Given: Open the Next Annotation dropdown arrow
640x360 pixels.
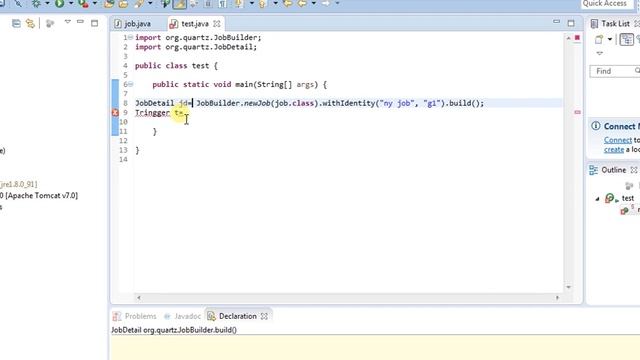Looking at the screenshot, I should (x=251, y=4).
